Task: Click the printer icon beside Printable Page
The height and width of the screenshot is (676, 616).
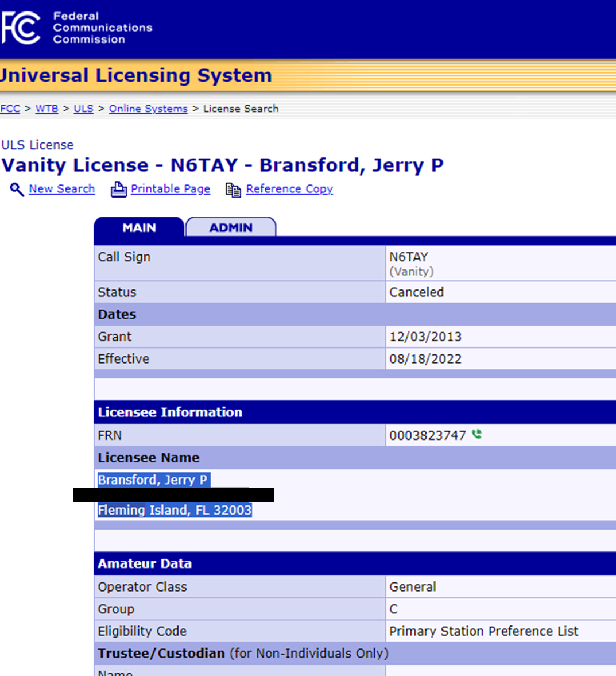Action: click(118, 190)
